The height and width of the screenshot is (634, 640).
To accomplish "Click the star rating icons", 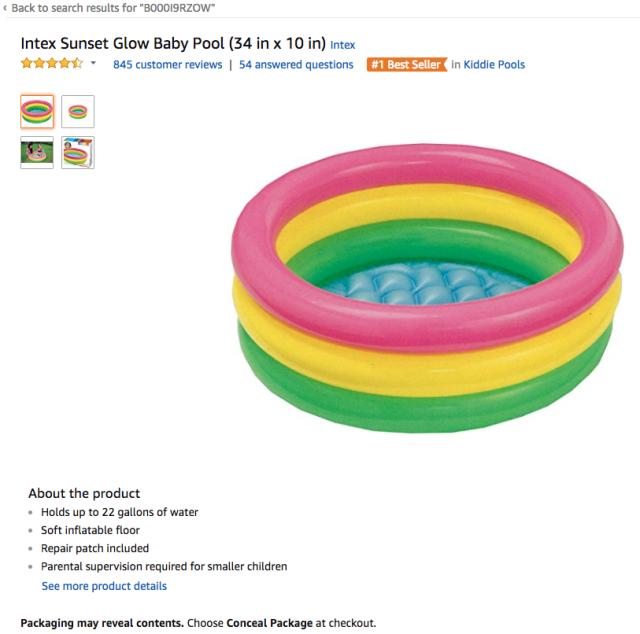I will click(52, 64).
